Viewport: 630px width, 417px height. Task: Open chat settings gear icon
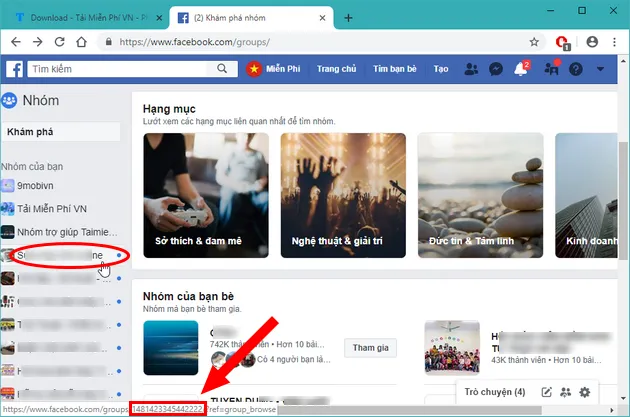coord(585,392)
